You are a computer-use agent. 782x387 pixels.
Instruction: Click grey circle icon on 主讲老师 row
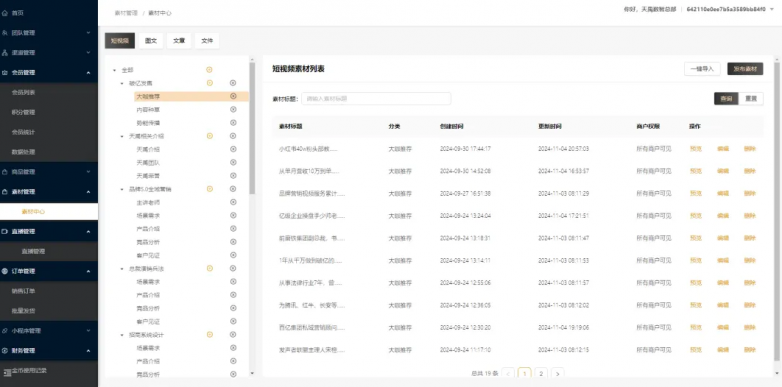(x=233, y=202)
